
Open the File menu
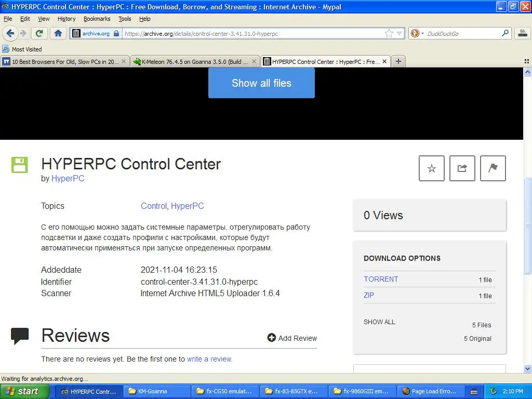[8, 19]
